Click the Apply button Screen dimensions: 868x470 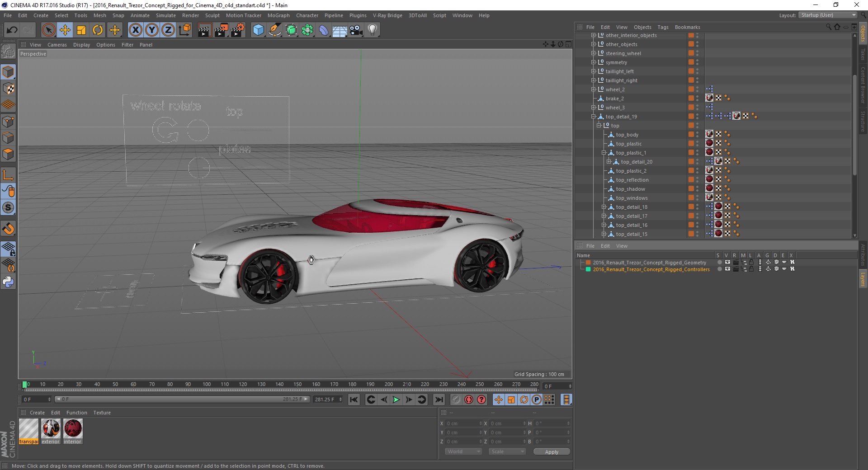point(552,451)
